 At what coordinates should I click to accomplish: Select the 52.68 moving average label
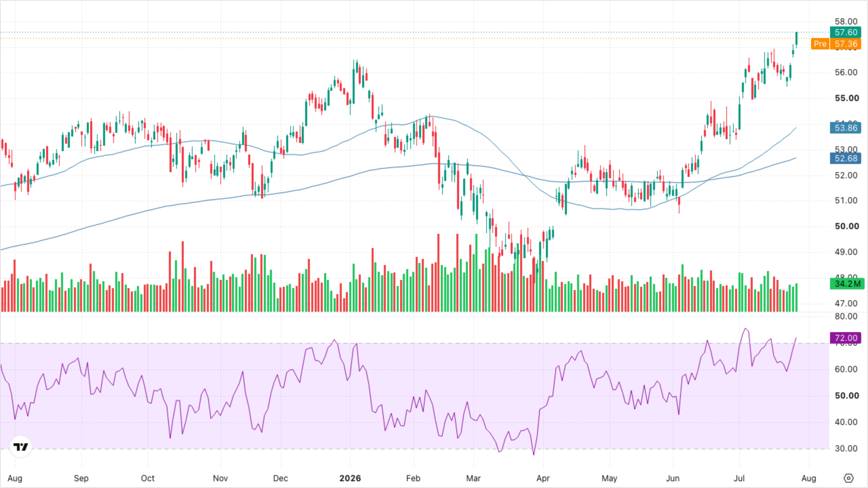tap(846, 158)
